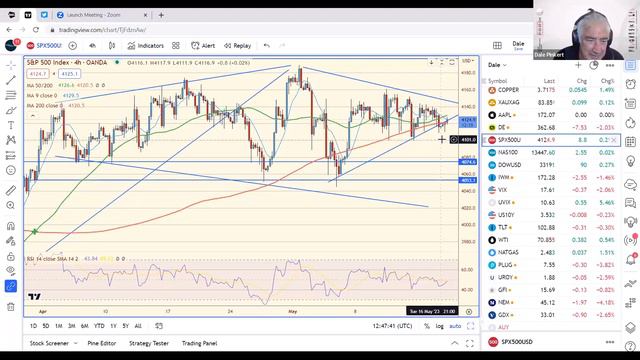
Task: Select the Text annotation tool
Action: (11, 125)
